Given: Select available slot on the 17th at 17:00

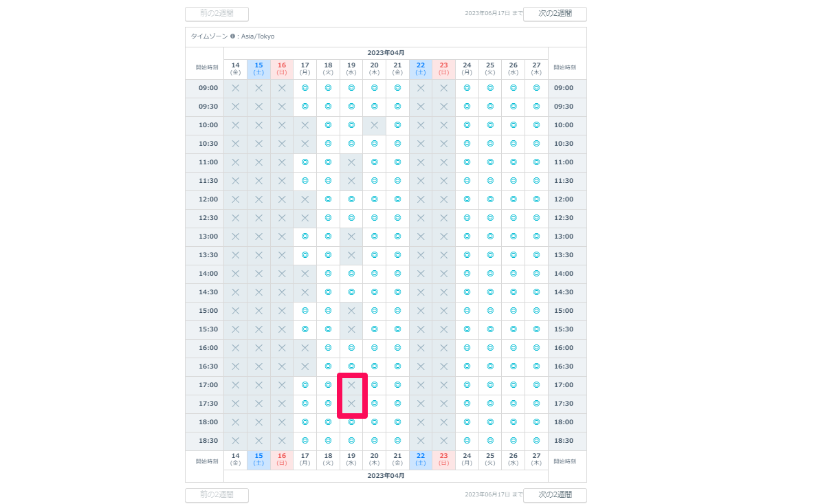Looking at the screenshot, I should tap(305, 385).
